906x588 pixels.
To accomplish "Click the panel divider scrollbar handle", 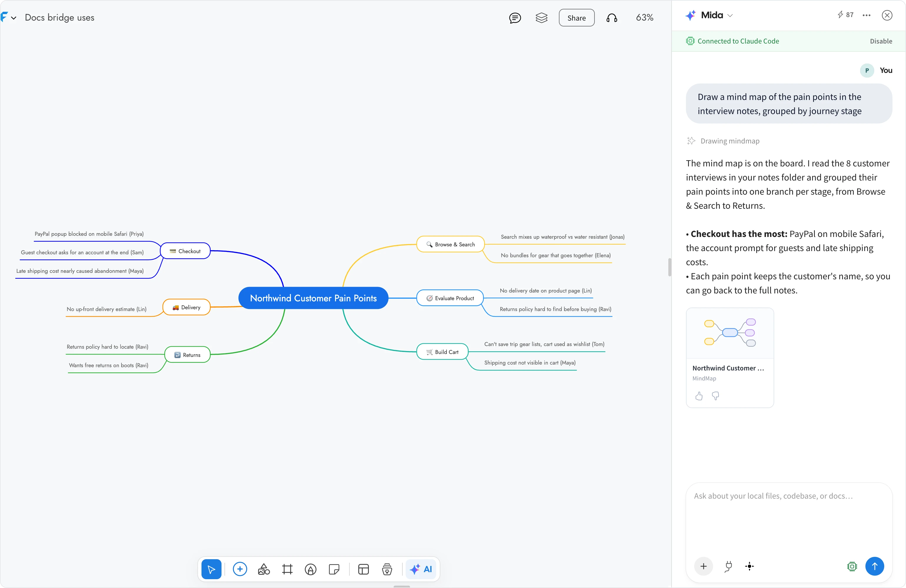I will [669, 267].
